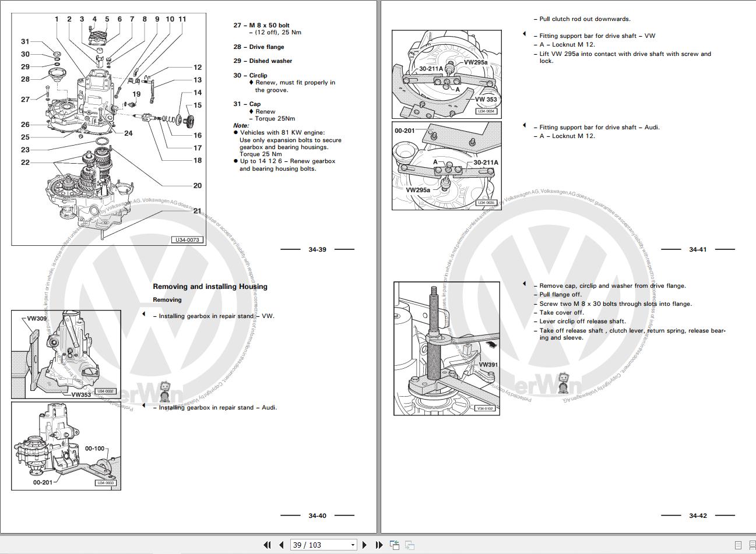Click 'Remove cap, circlip and washer' instruction
This screenshot has width=756, height=554.
pos(610,285)
